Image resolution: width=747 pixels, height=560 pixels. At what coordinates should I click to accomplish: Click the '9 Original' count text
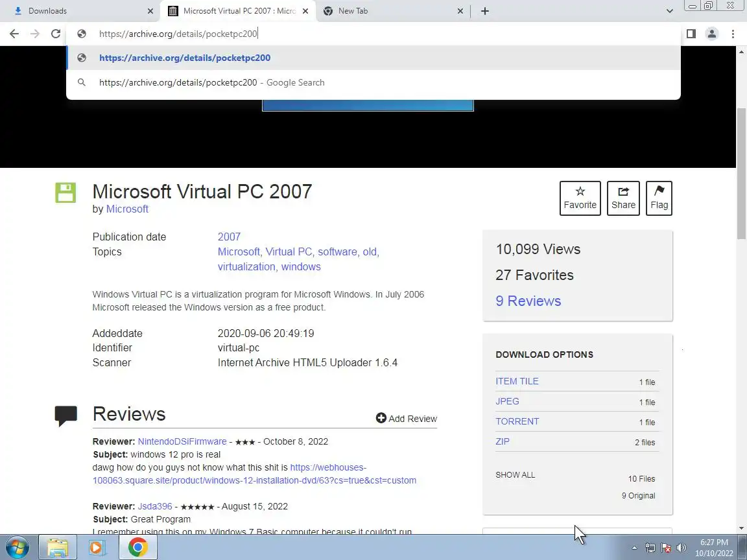tap(638, 496)
